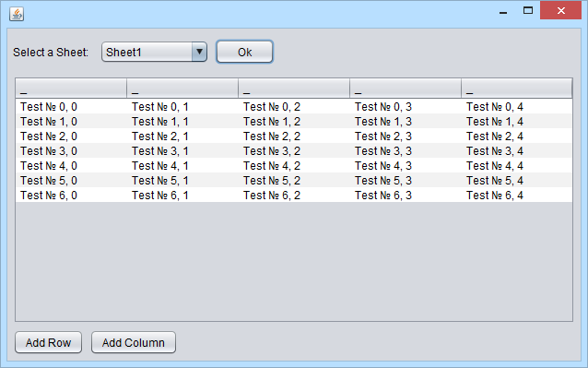Maximize the application window

528,10
